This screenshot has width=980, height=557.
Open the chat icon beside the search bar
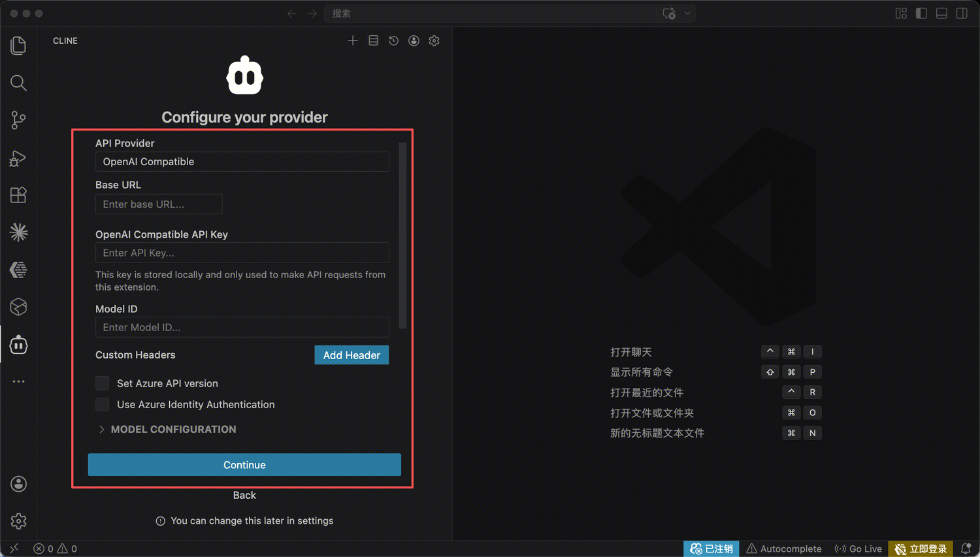tap(669, 14)
